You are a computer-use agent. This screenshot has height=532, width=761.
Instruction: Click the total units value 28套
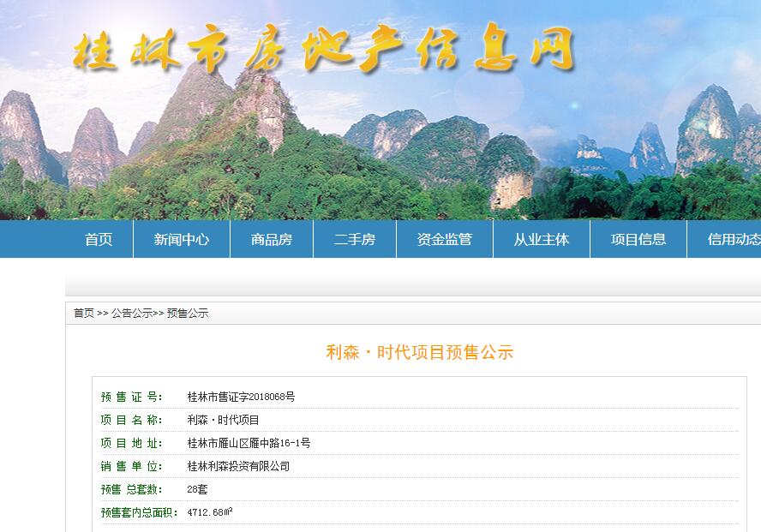tap(197, 489)
